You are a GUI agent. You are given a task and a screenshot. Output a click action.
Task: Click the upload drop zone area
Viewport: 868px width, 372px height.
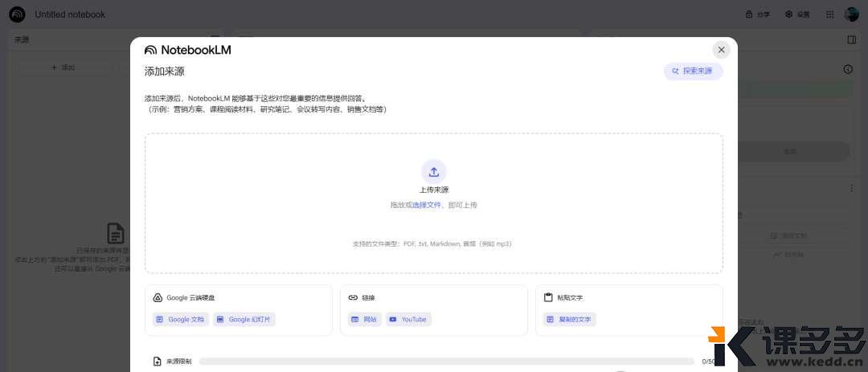434,203
